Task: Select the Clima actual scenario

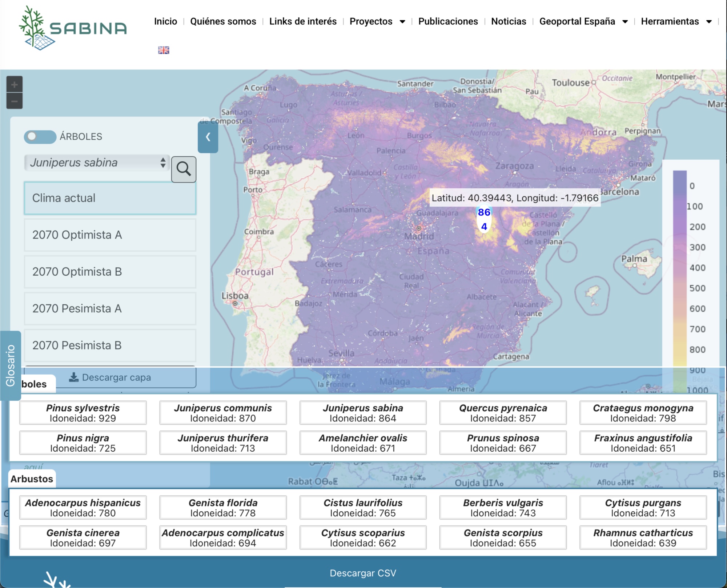Action: tap(110, 198)
